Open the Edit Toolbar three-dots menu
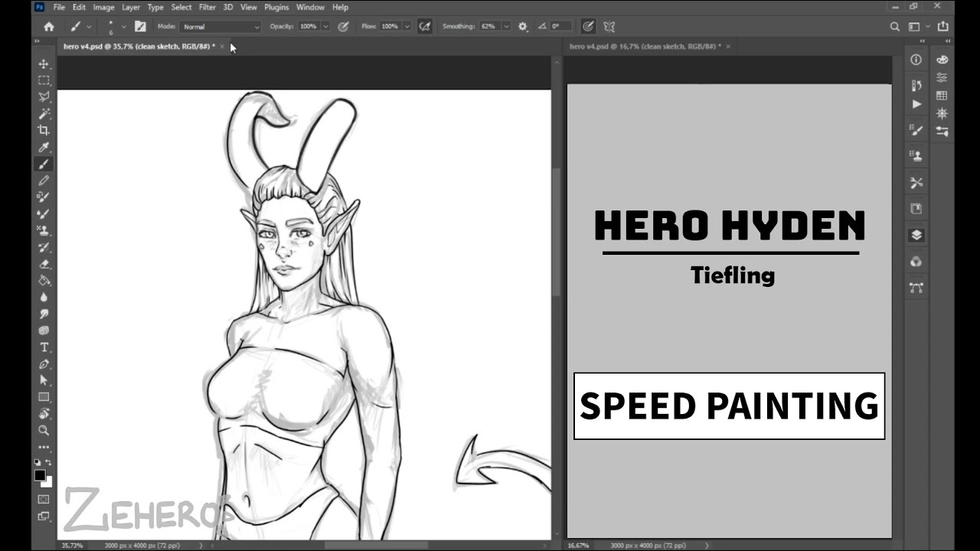Screen dimensions: 980x551 pos(44,448)
